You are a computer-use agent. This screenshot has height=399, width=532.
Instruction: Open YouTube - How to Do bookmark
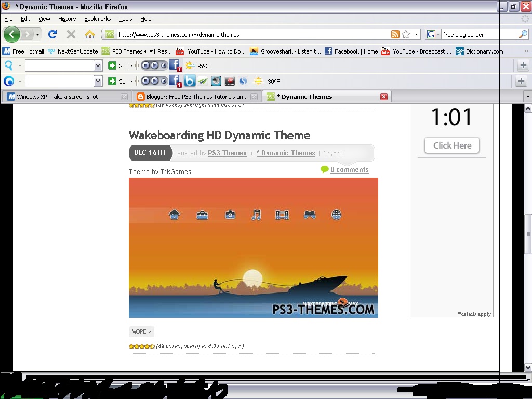point(210,51)
